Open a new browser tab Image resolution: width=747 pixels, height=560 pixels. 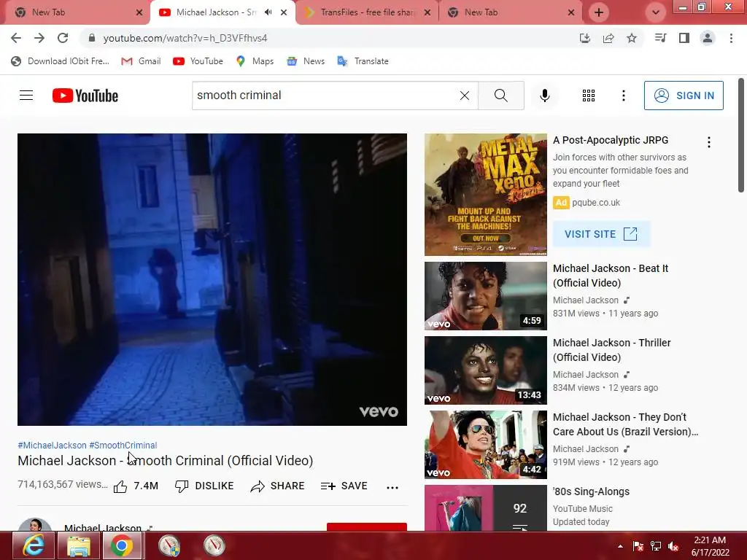click(x=599, y=12)
